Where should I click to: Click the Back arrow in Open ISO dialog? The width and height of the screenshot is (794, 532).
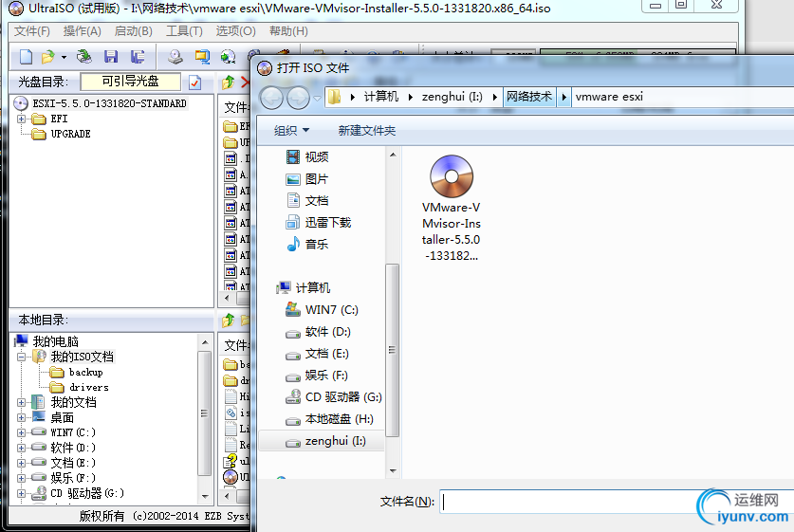click(272, 98)
